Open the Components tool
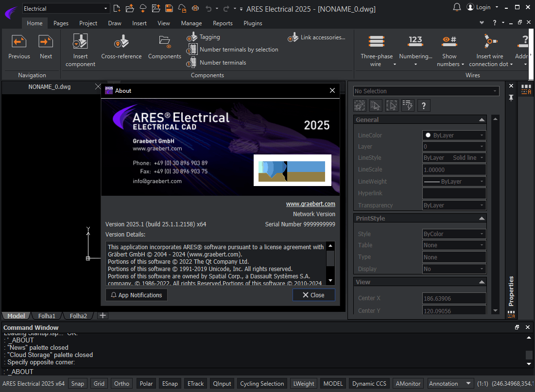The height and width of the screenshot is (392, 535). 164,47
